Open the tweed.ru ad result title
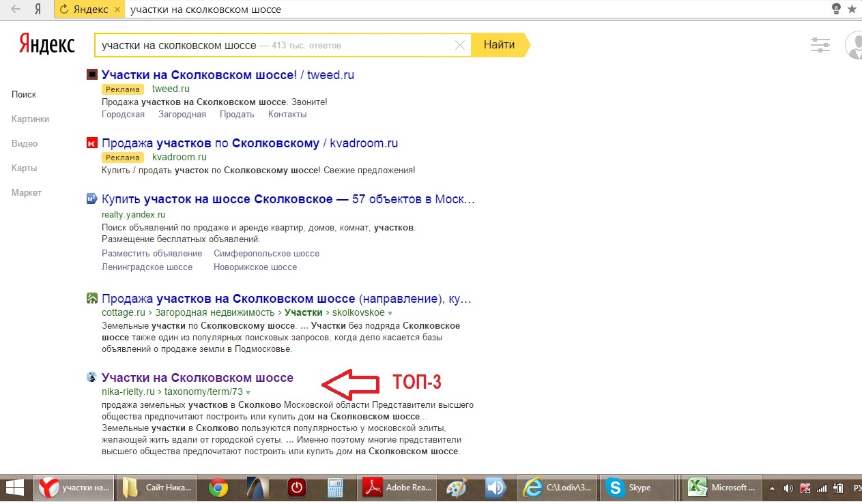The width and height of the screenshot is (862, 504). point(228,75)
